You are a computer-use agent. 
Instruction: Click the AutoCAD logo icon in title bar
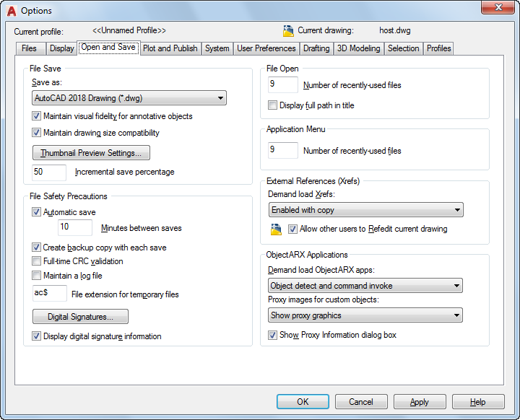11,11
